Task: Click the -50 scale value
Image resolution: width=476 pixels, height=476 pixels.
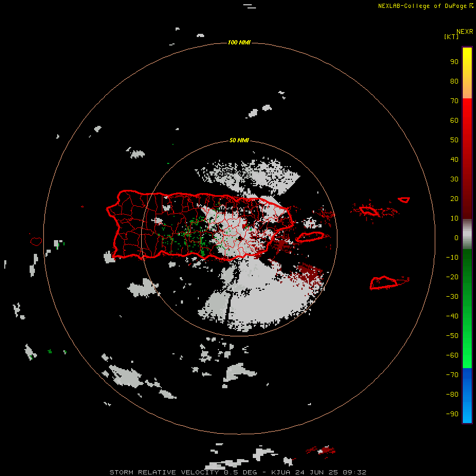Action: click(x=452, y=336)
